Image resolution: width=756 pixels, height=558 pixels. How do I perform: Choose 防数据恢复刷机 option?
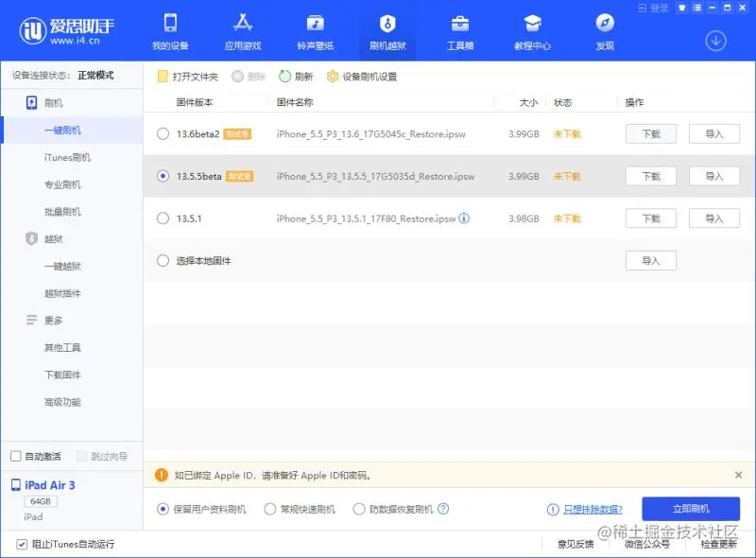coord(359,509)
